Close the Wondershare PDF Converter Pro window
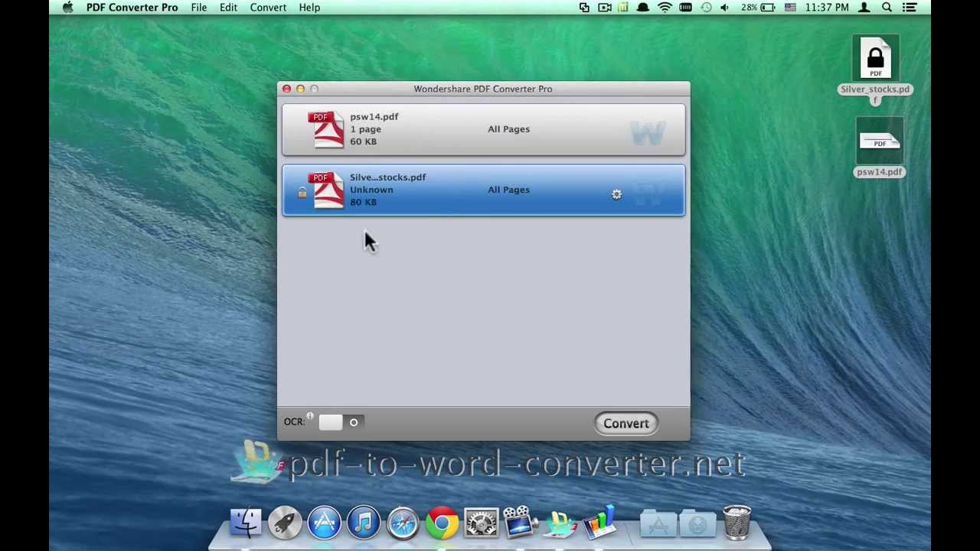 tap(286, 89)
